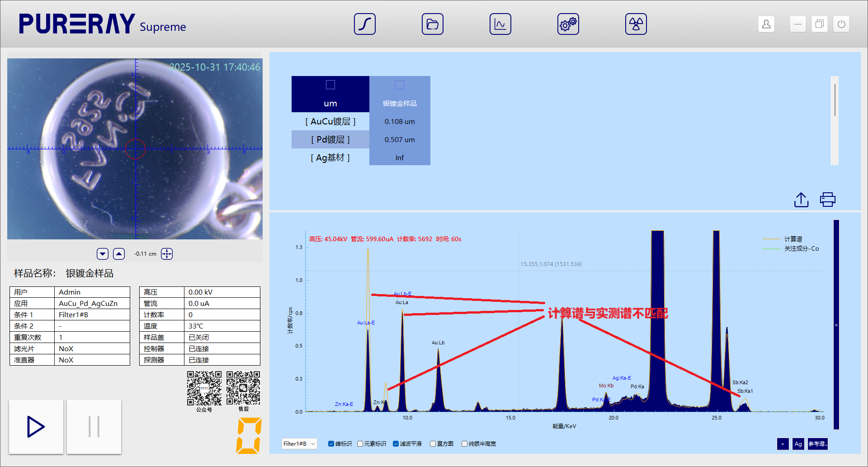Click the radiation symbol icon

click(x=636, y=24)
